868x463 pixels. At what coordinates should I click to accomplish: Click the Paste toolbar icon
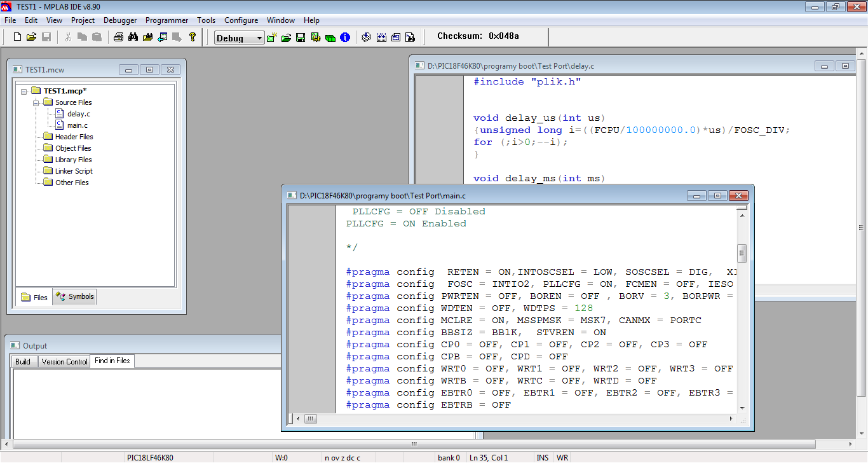97,38
